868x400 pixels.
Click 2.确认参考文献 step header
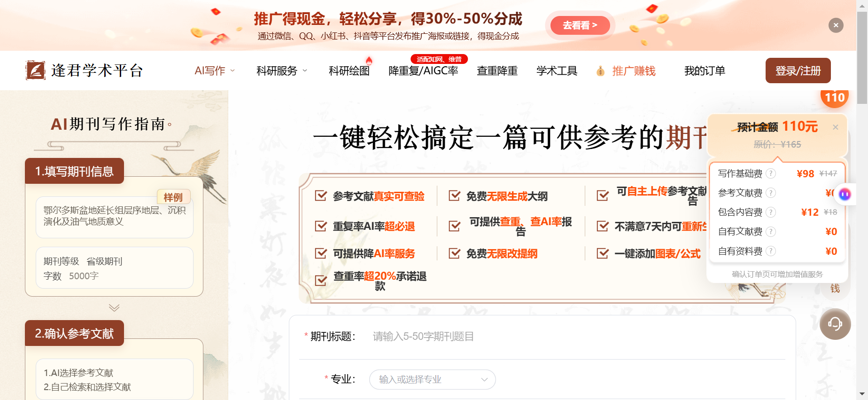click(74, 333)
